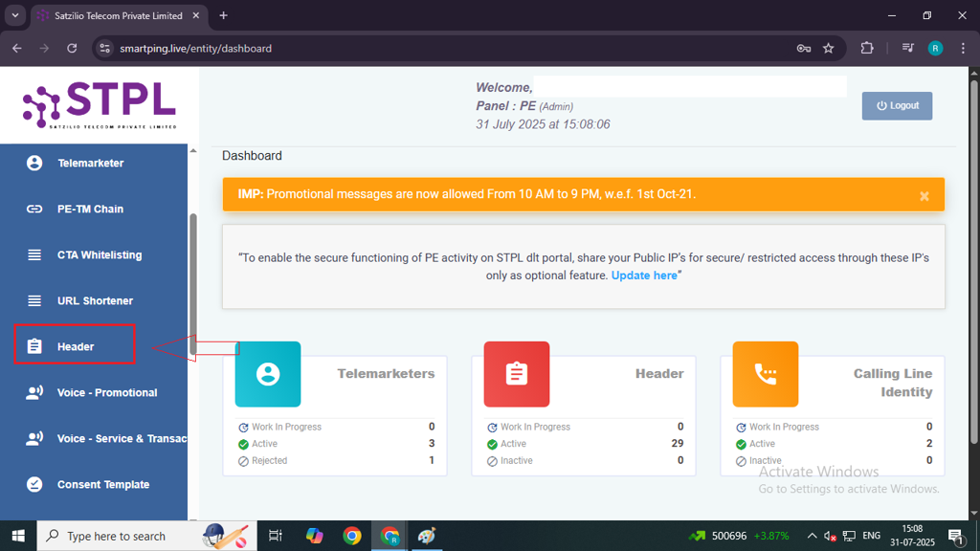Open the Chrome three-dot menu
980x551 pixels.
(x=963, y=48)
